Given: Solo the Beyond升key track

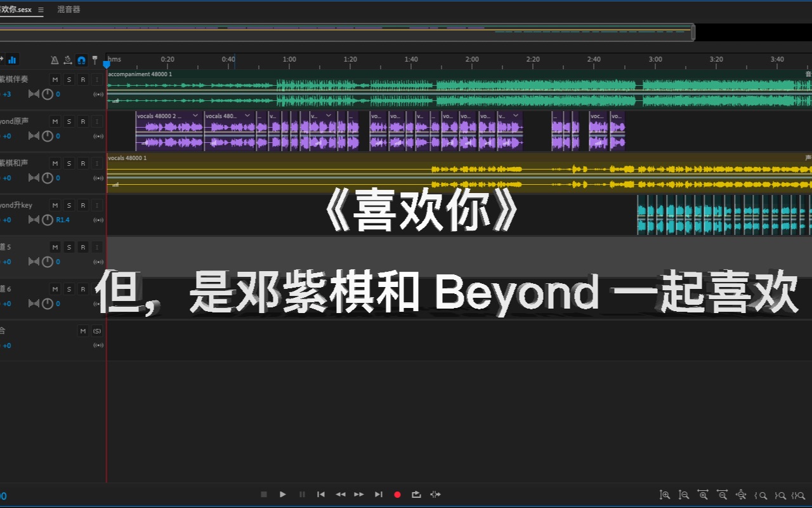Looking at the screenshot, I should tap(69, 205).
